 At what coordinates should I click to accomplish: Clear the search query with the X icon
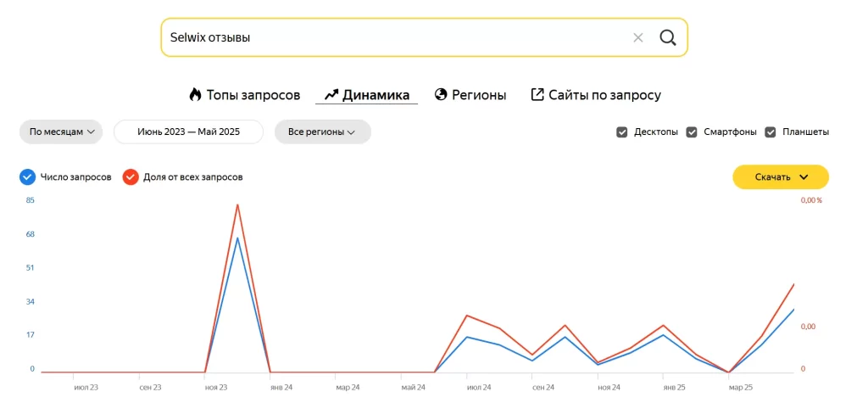[x=637, y=37]
